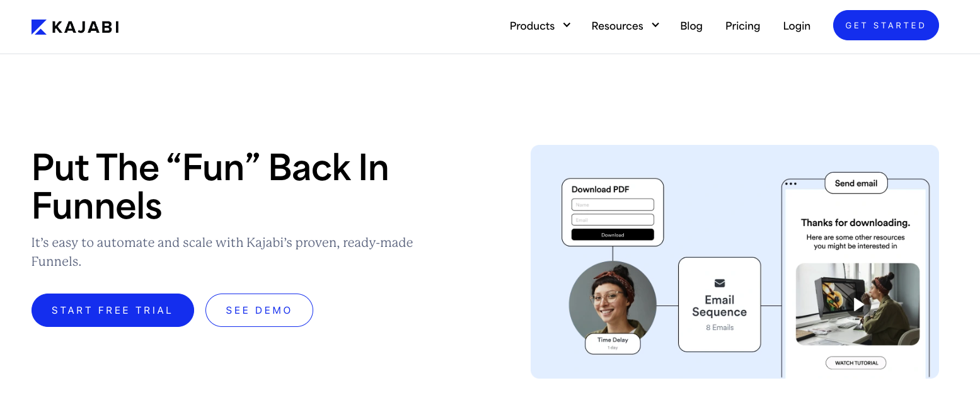Click the Get Started button
The image size is (980, 417).
[885, 25]
